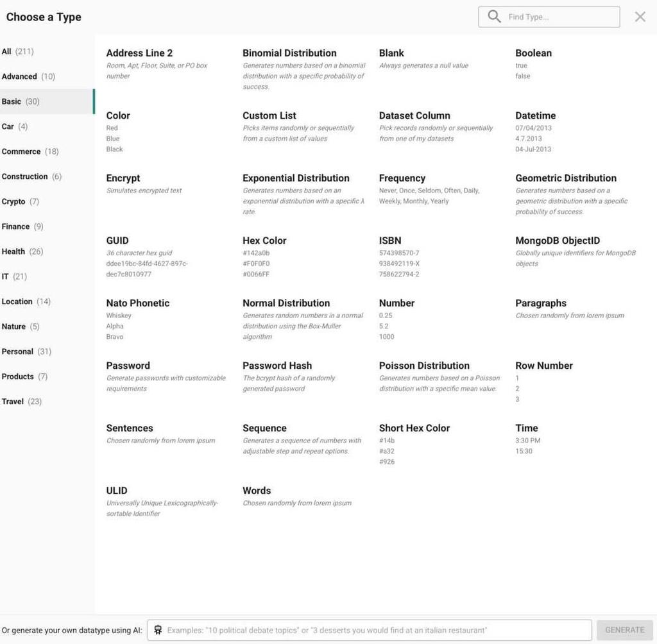Pick the Datetime type

point(536,115)
